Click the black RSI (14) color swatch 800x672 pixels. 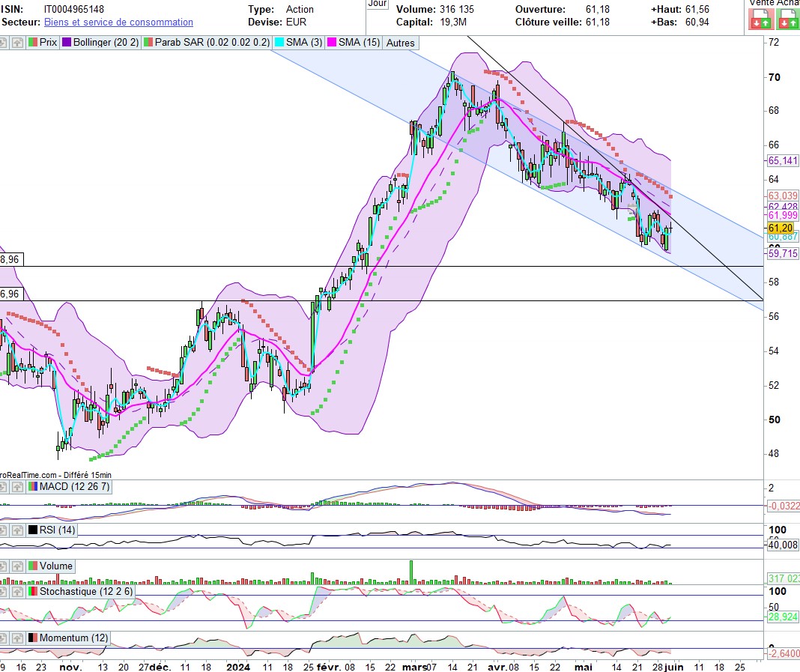click(33, 530)
